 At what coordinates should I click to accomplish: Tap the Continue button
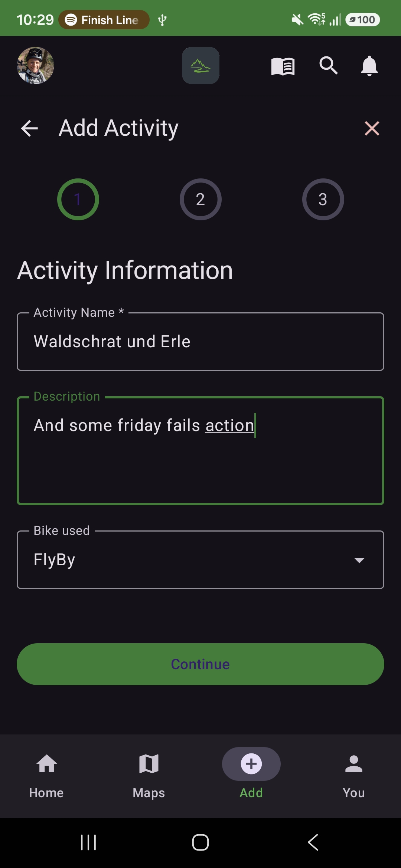200,664
